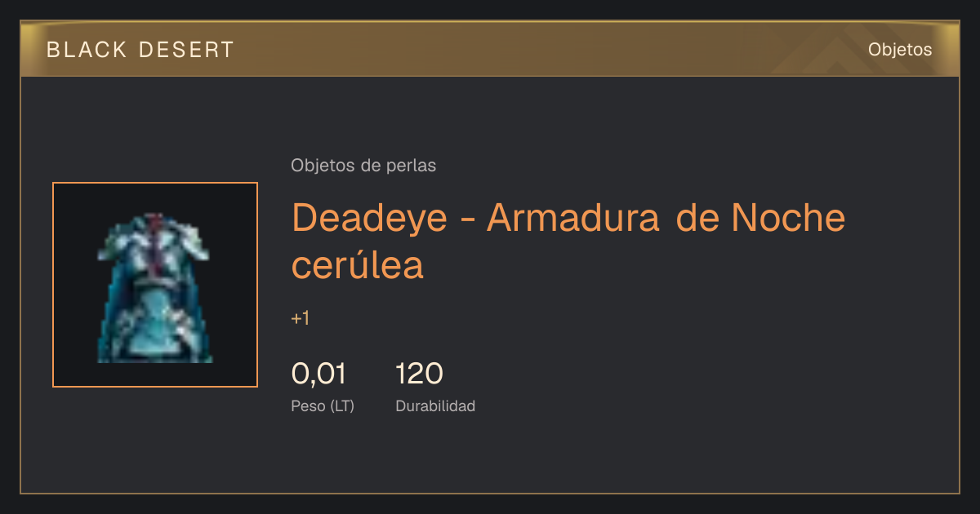Go to the Objetos section

900,50
